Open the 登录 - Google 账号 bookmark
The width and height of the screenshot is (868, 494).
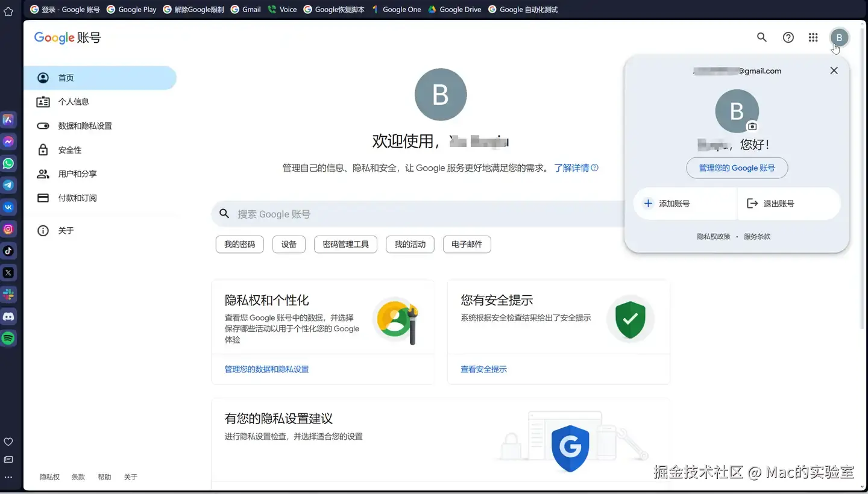point(65,10)
